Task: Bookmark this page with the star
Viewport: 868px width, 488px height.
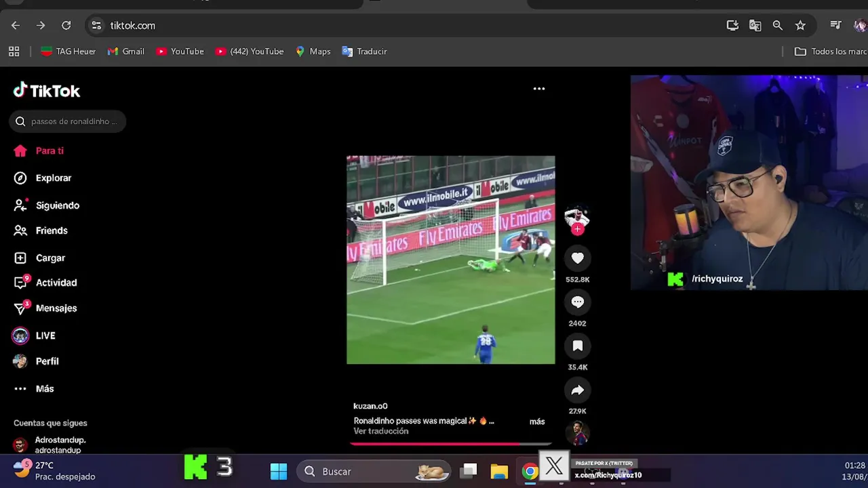Action: pos(800,25)
